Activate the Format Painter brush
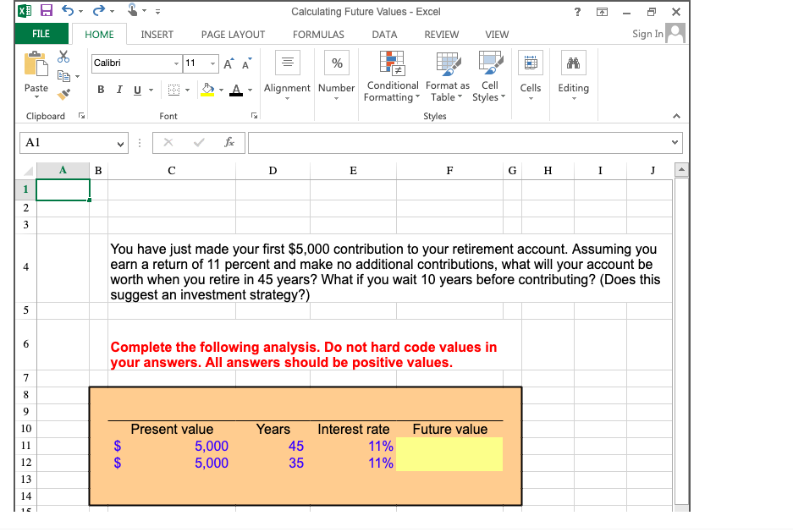 (63, 95)
